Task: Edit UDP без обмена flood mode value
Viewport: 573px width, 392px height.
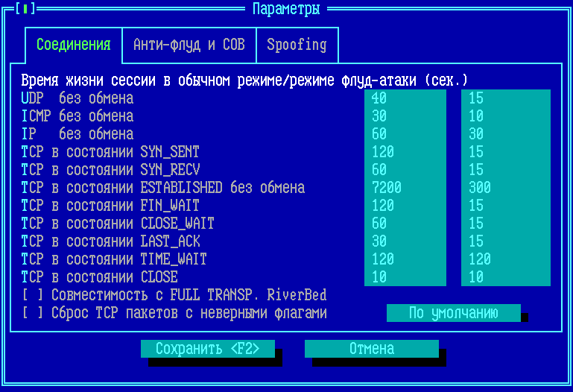Action: coord(505,98)
